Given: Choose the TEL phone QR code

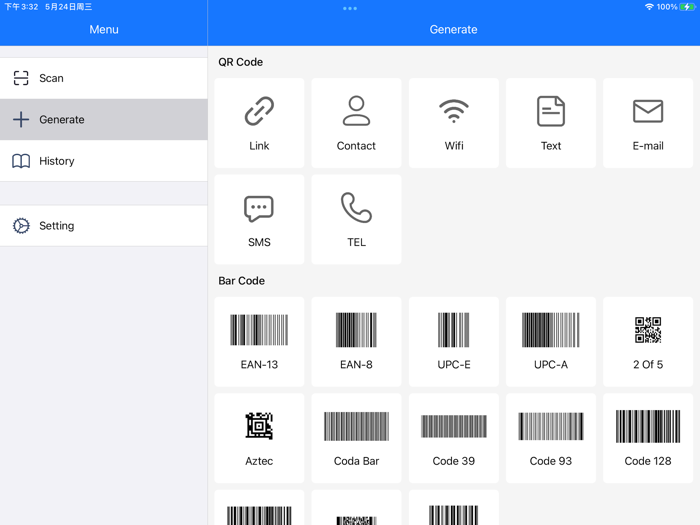Looking at the screenshot, I should point(356,220).
